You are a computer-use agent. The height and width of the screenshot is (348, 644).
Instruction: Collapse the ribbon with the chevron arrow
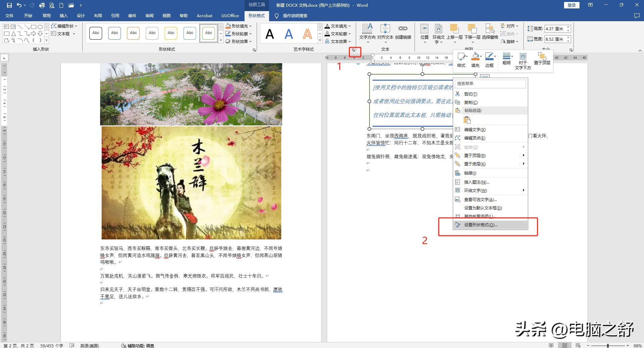(x=640, y=50)
